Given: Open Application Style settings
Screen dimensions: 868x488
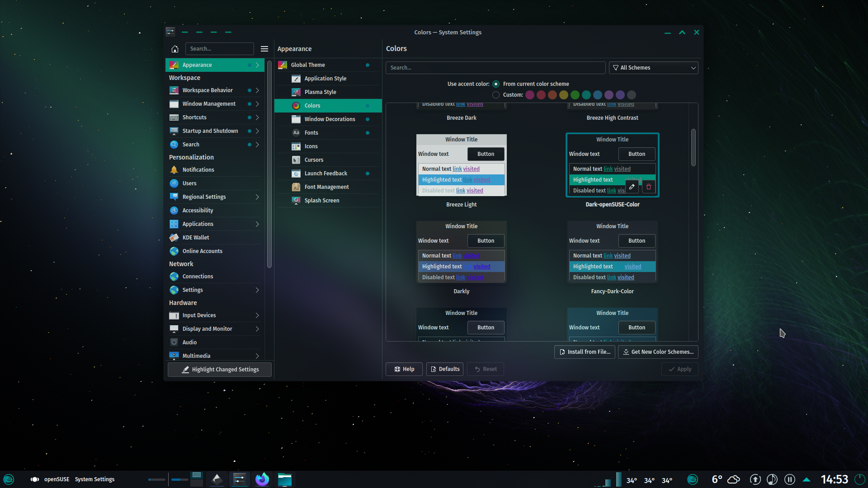Looking at the screenshot, I should coord(328,79).
